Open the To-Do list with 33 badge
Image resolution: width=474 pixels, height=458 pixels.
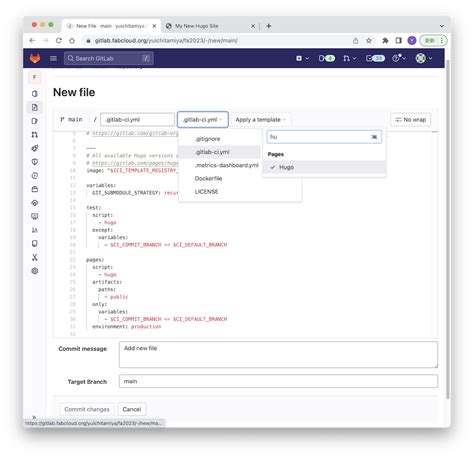tap(375, 58)
